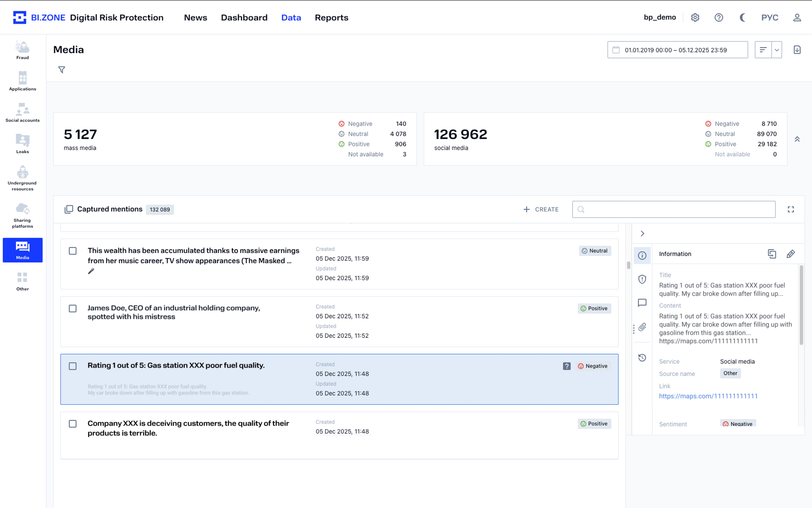Click the Positive badge on Company XXX row
This screenshot has width=812, height=508.
pyautogui.click(x=594, y=424)
